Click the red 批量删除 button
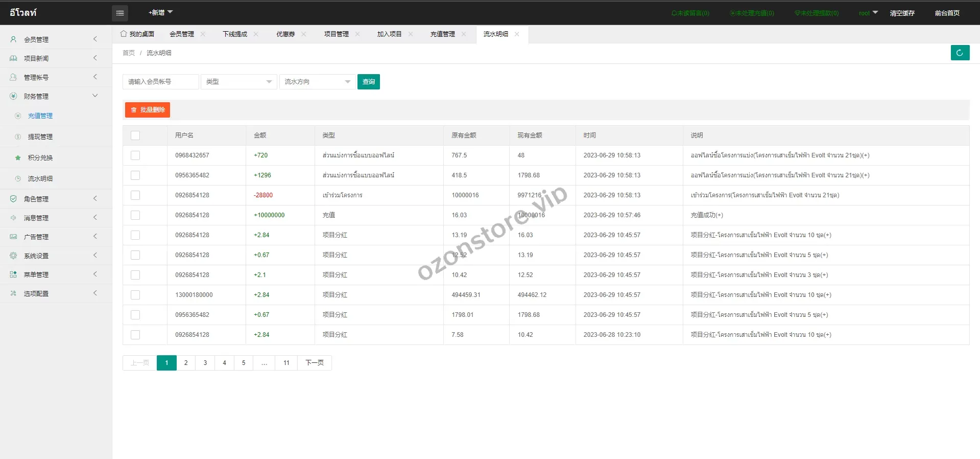Viewport: 980px width, 459px height. click(148, 110)
